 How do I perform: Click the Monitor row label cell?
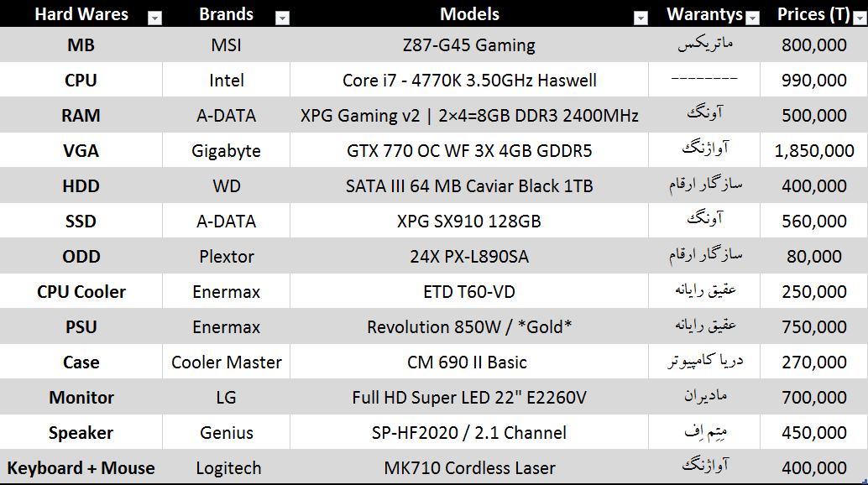(81, 398)
